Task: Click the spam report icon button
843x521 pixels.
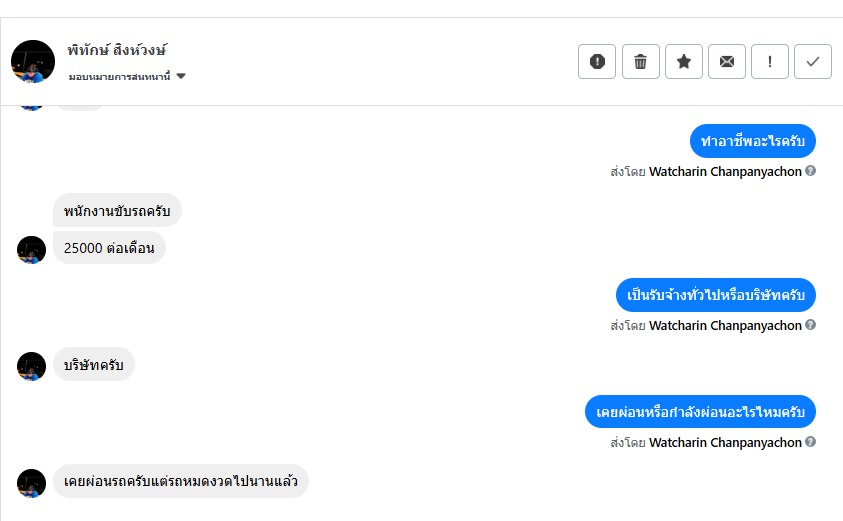Action: click(x=597, y=62)
